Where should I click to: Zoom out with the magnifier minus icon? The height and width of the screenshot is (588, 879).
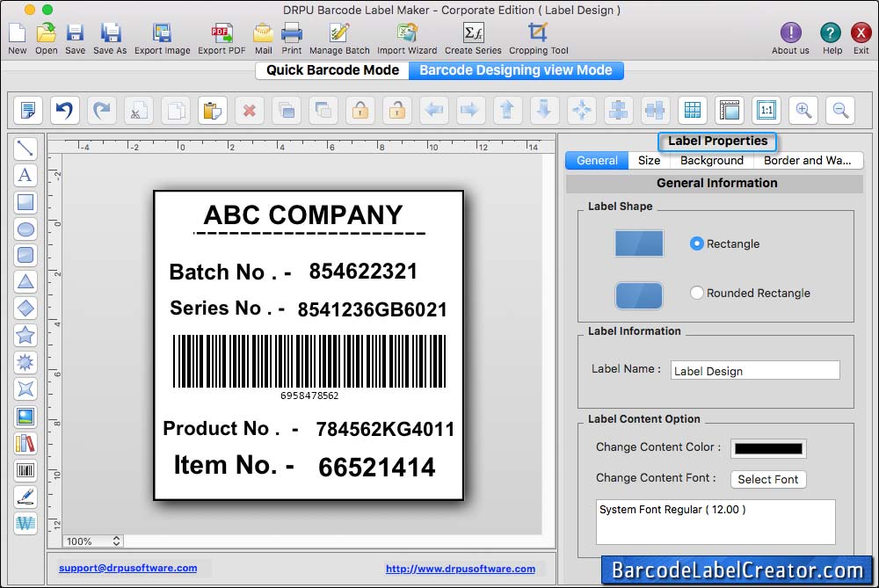tap(840, 110)
